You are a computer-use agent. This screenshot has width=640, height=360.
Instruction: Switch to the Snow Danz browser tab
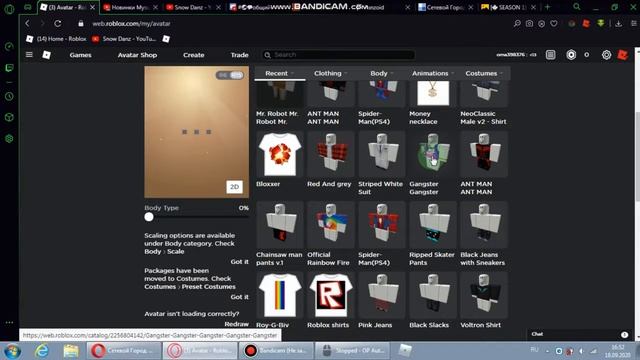coord(192,7)
